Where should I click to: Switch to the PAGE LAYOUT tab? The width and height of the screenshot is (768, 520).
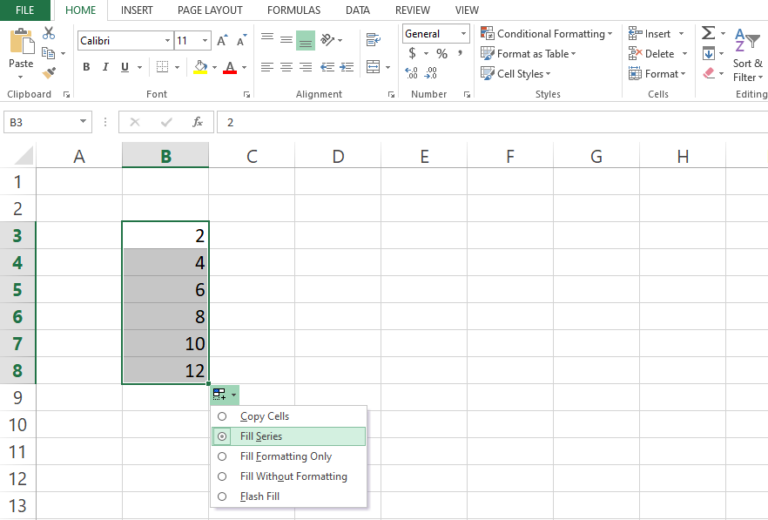coord(210,10)
